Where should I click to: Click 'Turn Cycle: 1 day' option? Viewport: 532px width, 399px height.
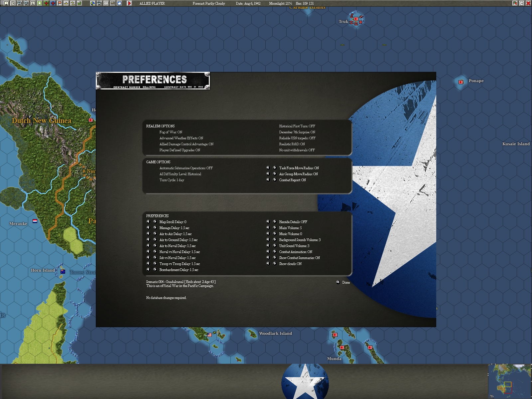(172, 180)
